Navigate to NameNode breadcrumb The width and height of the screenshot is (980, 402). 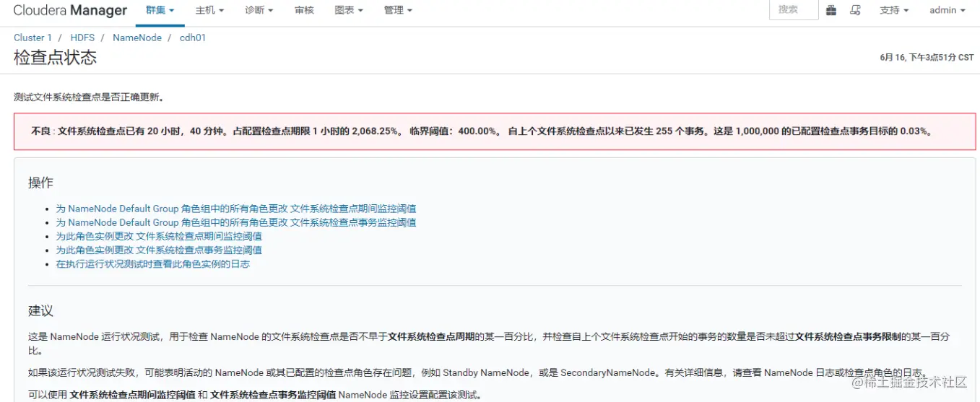click(137, 38)
